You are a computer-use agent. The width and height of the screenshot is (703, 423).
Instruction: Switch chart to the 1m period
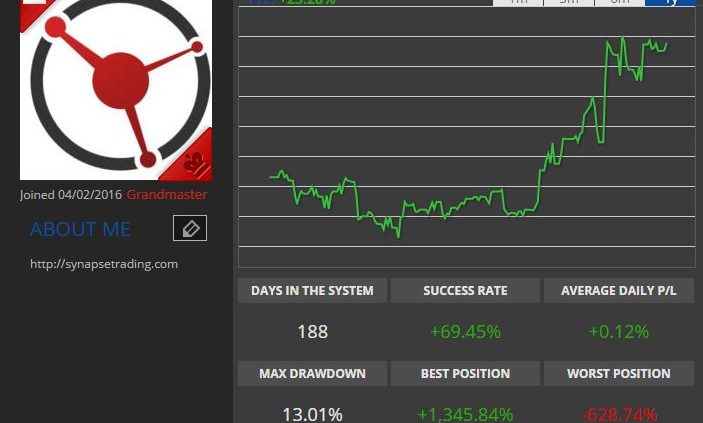pos(518,3)
